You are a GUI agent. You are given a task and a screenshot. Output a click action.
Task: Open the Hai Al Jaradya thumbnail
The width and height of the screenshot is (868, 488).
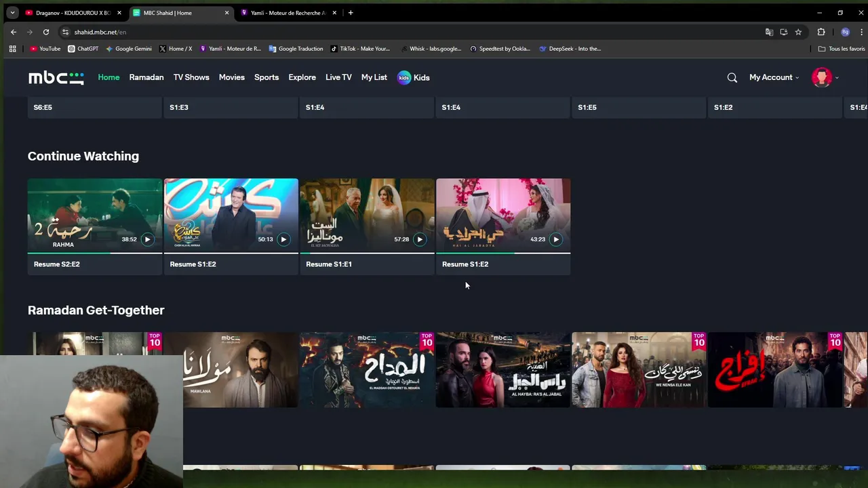pos(503,216)
